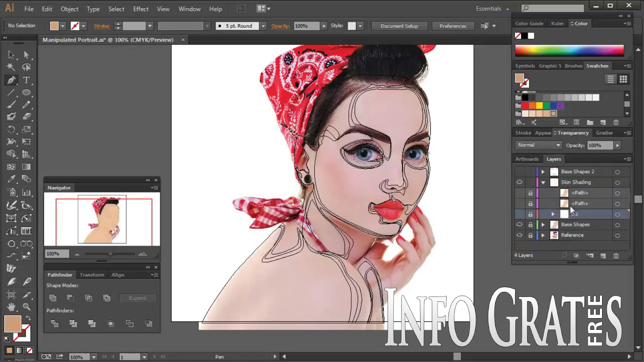This screenshot has width=644, height=362.
Task: Expand the Base Shapes 2 layer
Action: (543, 172)
